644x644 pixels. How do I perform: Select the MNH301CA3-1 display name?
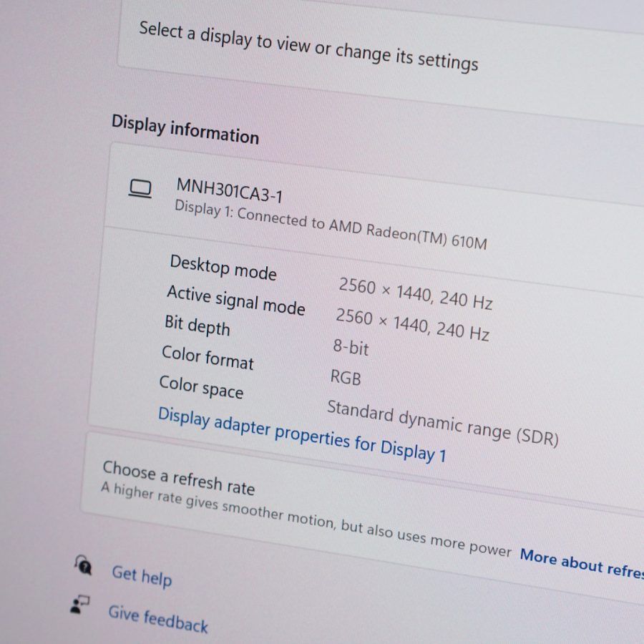click(x=230, y=190)
